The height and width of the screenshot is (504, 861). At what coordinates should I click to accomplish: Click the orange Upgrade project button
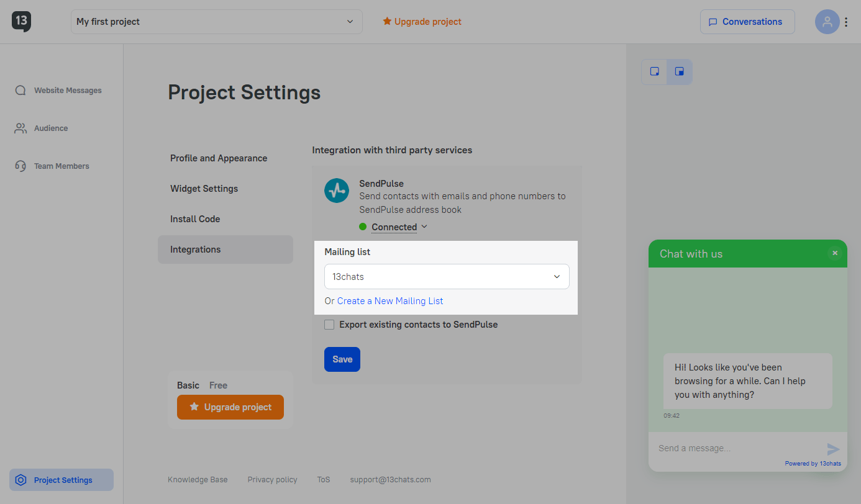230,407
